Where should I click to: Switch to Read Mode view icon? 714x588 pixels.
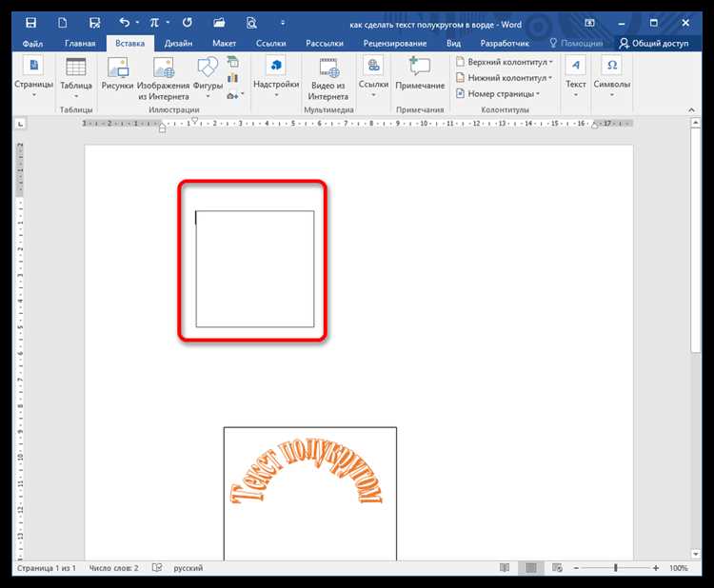(x=505, y=567)
